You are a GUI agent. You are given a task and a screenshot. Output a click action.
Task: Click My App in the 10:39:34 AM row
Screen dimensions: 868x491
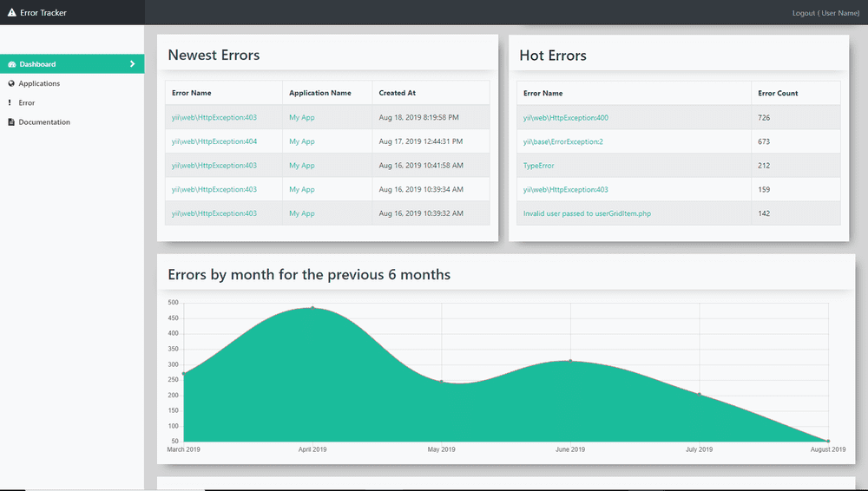[x=302, y=189]
